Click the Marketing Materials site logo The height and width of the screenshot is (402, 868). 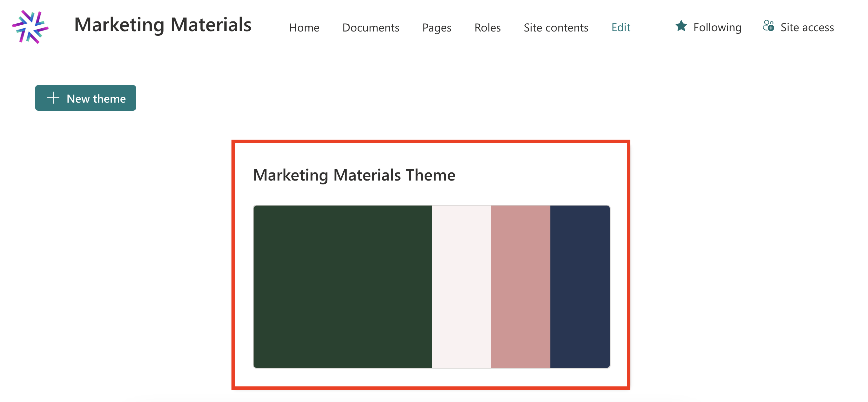[30, 27]
